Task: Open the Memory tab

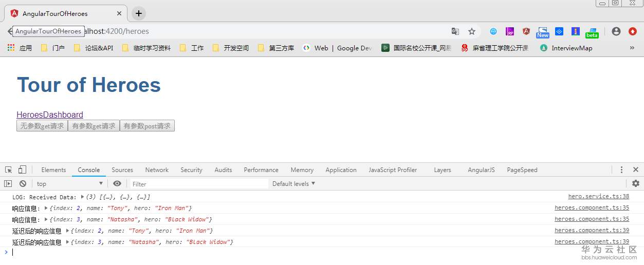Action: [302, 169]
